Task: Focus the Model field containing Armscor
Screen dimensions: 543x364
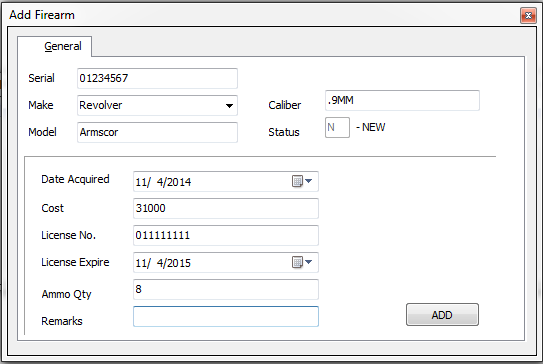Action: [x=157, y=132]
